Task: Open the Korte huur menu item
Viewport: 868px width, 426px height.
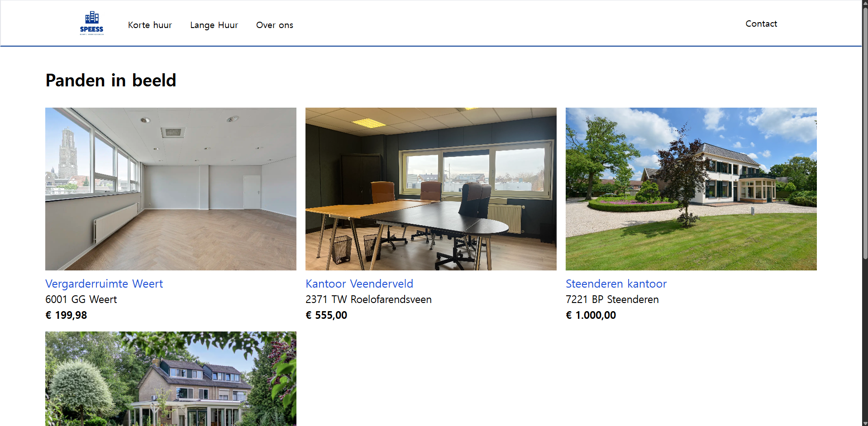Action: [x=150, y=25]
